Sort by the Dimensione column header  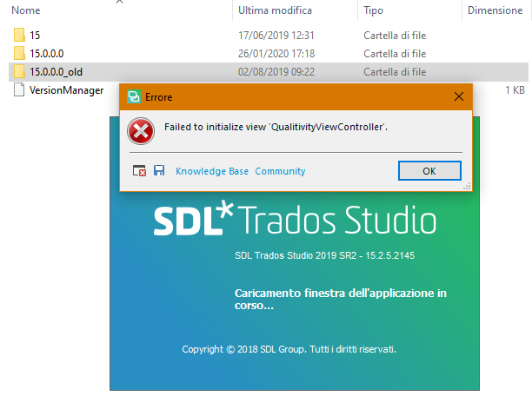tap(495, 10)
